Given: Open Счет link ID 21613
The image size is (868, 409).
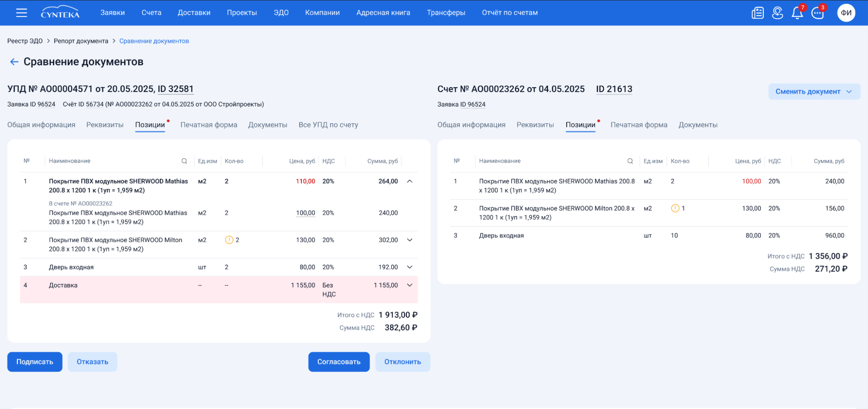Looking at the screenshot, I should pos(614,89).
